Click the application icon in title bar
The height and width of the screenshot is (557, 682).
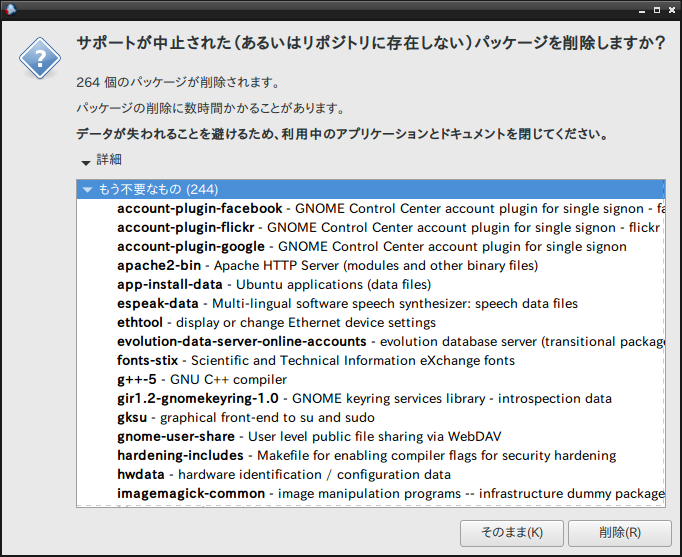10,9
